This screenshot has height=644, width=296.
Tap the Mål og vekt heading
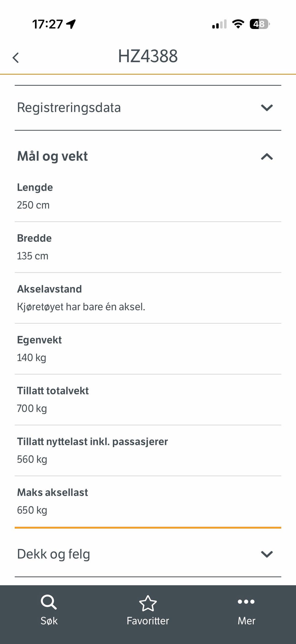pyautogui.click(x=52, y=156)
